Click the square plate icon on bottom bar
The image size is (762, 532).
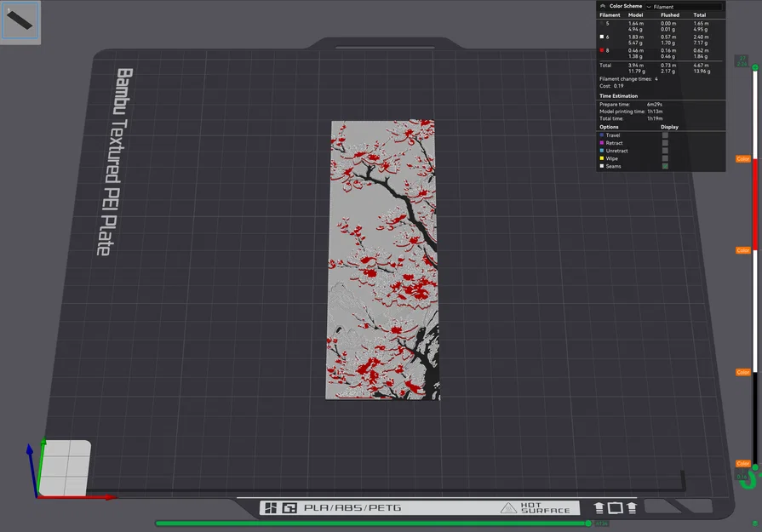coord(616,507)
